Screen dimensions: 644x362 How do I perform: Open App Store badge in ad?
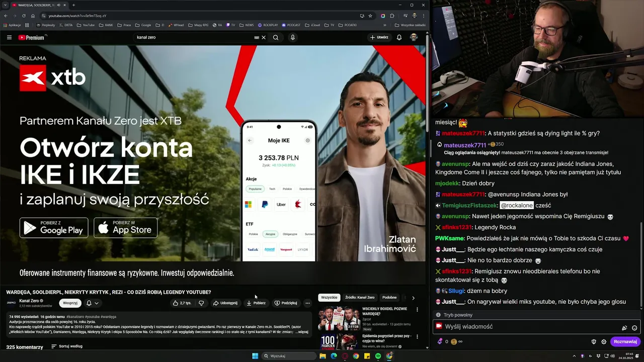point(126,228)
